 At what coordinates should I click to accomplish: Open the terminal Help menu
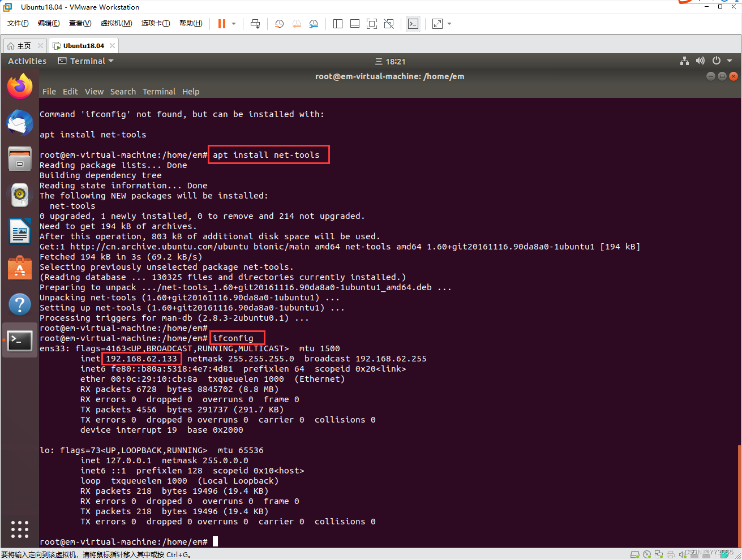(191, 92)
